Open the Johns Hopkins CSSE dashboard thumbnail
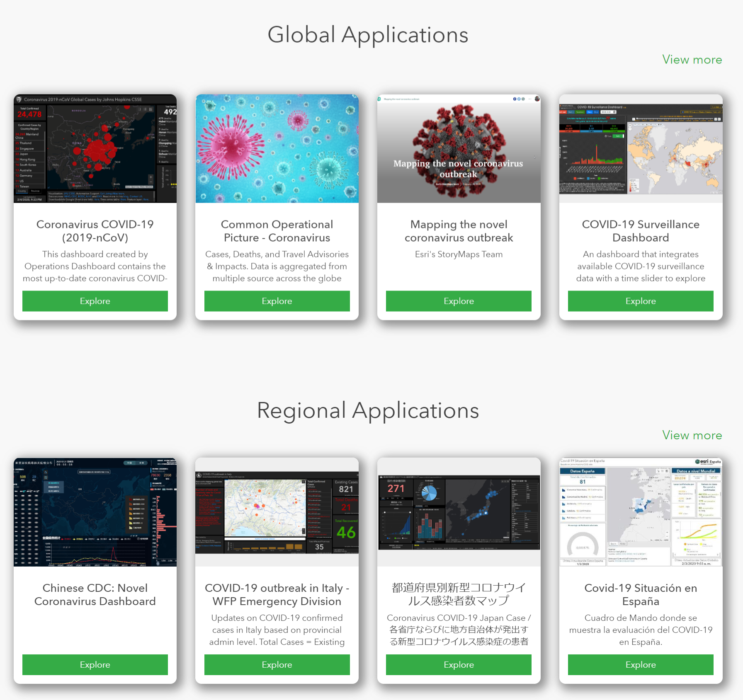743x700 pixels. [x=95, y=148]
